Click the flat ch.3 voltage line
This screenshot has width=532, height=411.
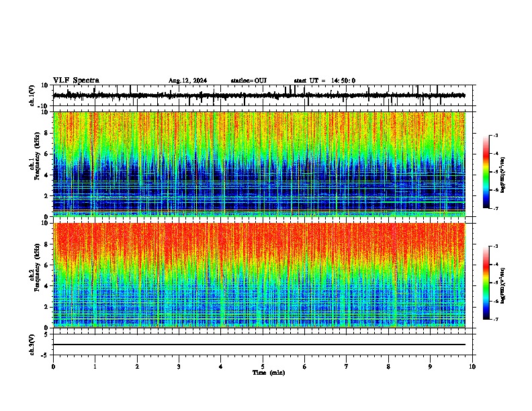(259, 345)
